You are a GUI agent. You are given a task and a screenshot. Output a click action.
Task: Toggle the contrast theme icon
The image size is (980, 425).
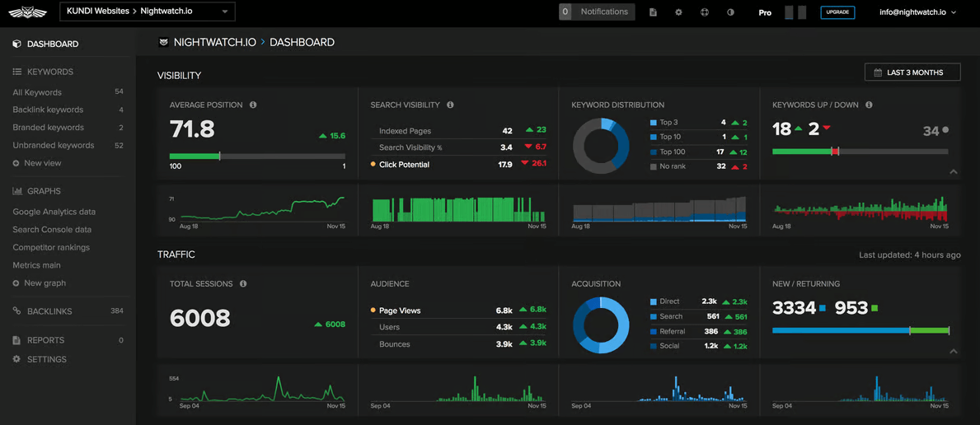[x=730, y=12]
